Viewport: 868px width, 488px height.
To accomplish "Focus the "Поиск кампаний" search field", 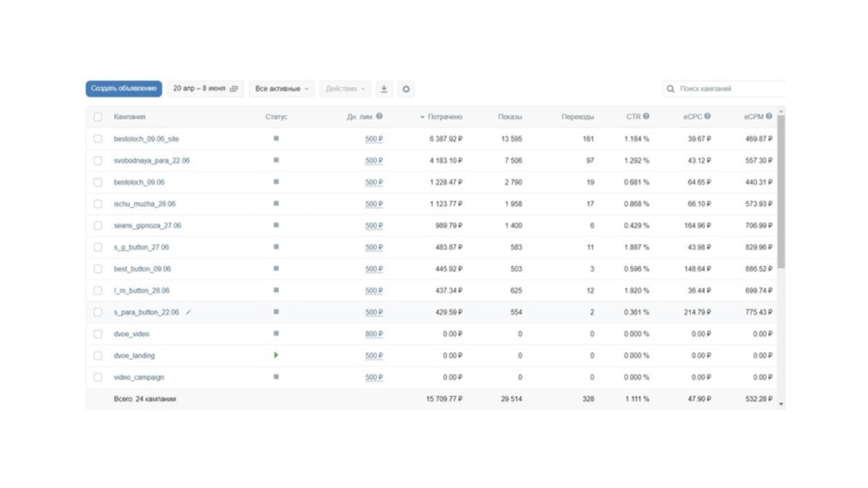I will (729, 89).
